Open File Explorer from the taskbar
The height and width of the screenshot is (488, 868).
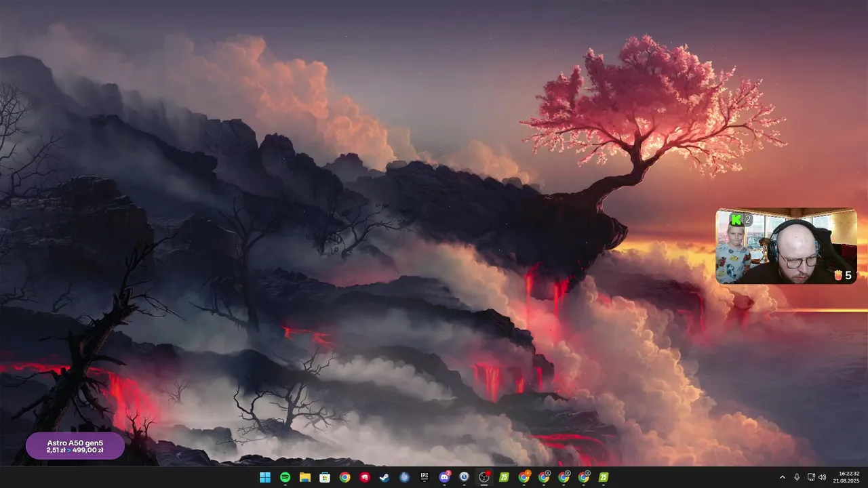305,477
